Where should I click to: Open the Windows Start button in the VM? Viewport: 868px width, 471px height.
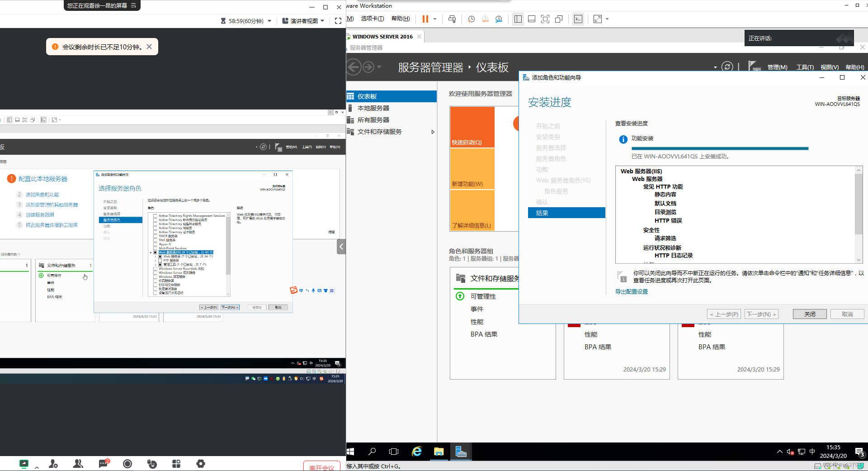coord(351,452)
